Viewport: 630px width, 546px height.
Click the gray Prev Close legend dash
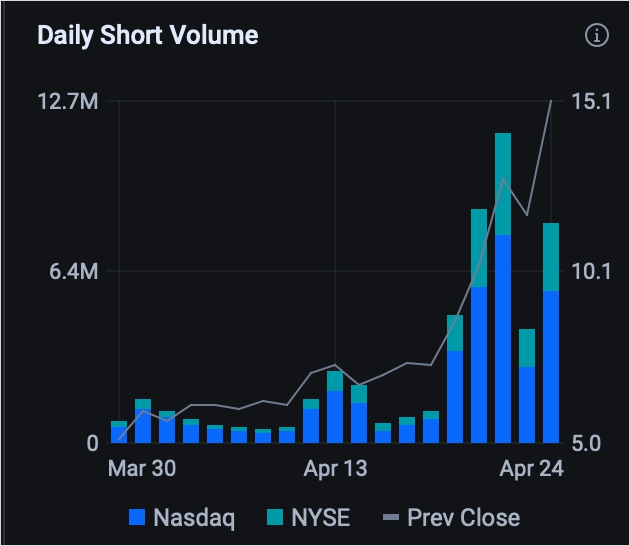tap(391, 517)
